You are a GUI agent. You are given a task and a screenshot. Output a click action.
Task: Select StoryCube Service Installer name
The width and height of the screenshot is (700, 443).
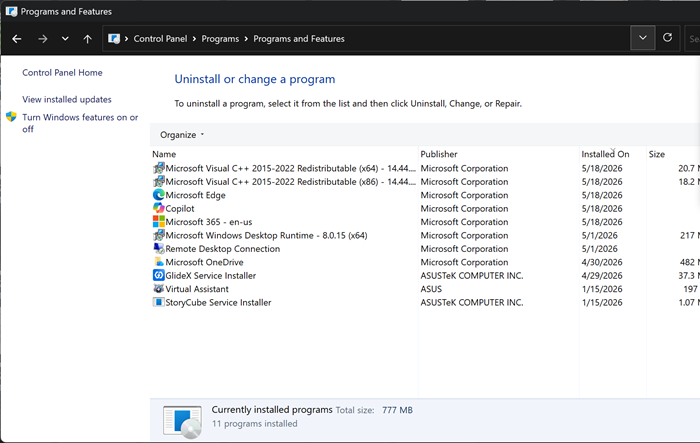click(218, 302)
